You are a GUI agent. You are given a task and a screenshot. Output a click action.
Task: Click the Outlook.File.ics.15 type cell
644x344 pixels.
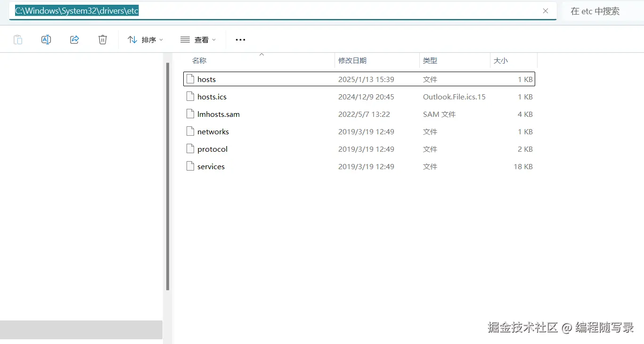454,97
